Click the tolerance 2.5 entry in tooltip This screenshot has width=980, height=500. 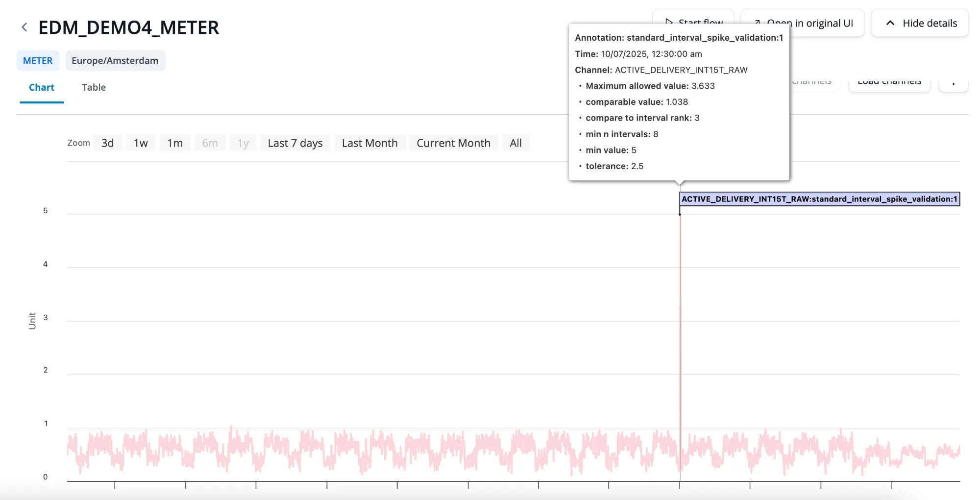(614, 166)
